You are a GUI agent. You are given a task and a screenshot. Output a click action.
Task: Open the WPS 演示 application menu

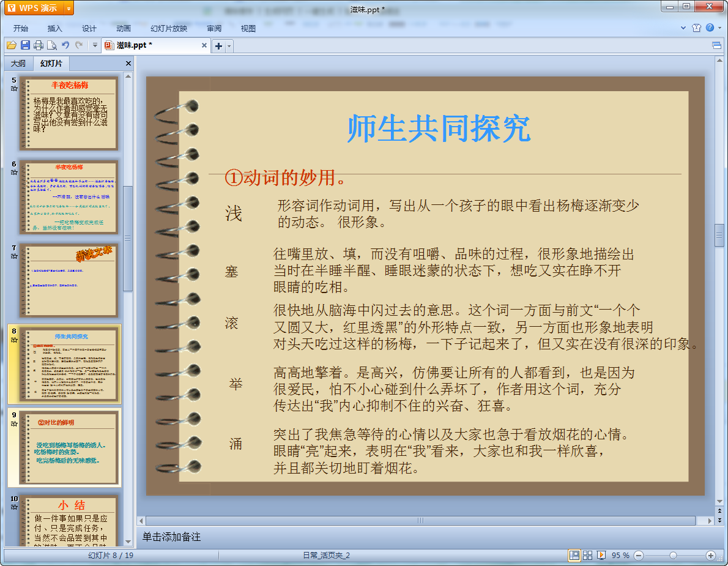32,8
